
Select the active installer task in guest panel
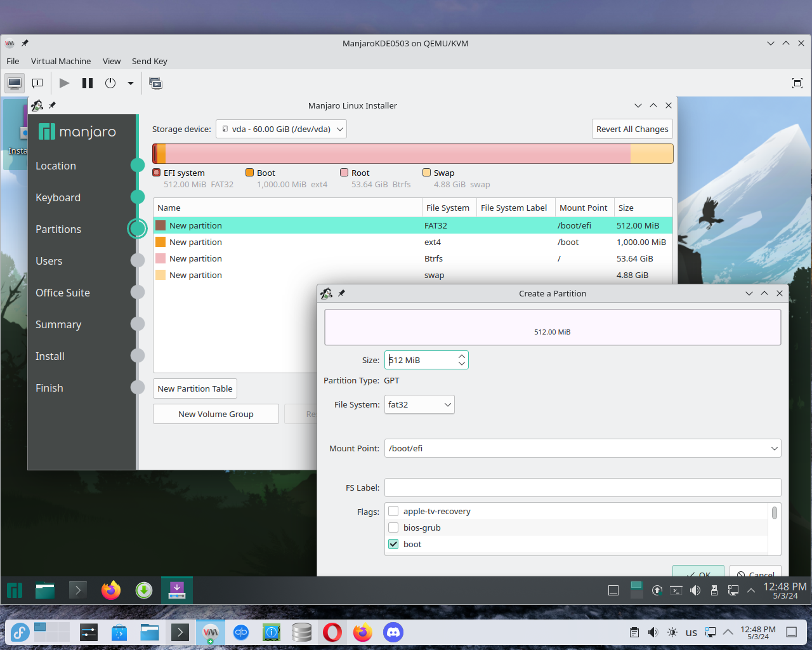[x=177, y=590]
